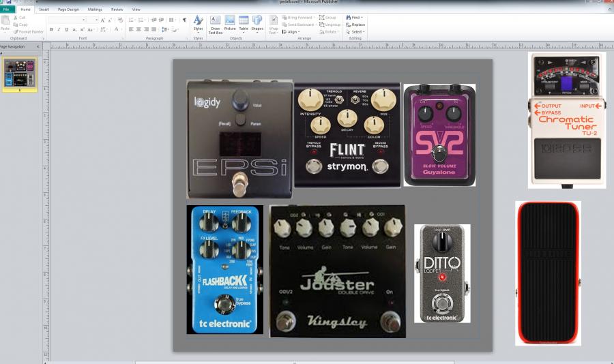Open the Styles dropdown
The image size is (614, 364).
(x=198, y=23)
